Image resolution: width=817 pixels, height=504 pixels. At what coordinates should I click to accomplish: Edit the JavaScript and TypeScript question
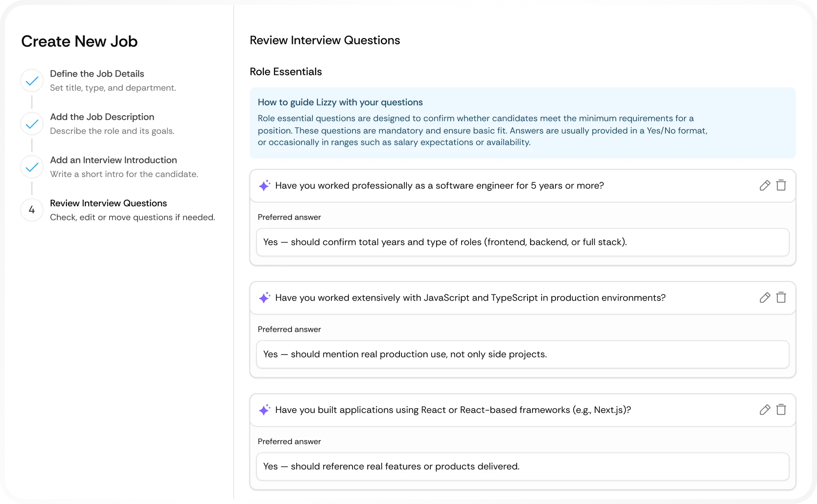(x=766, y=298)
